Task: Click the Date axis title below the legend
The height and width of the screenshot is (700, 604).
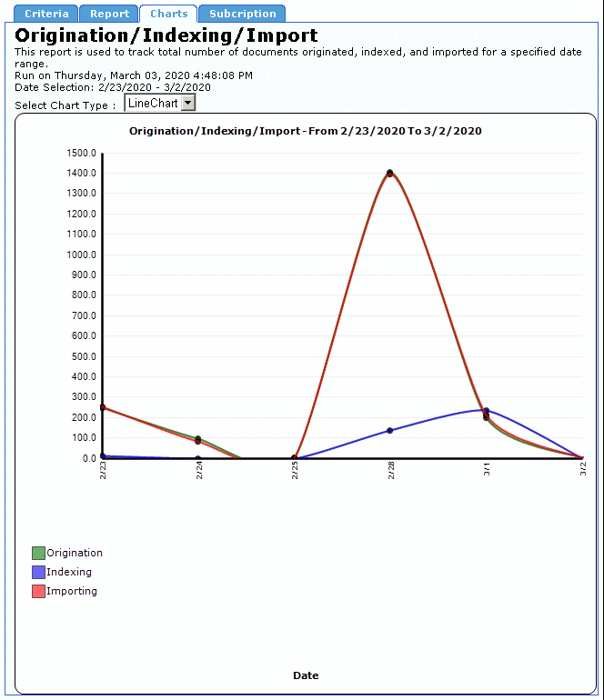Action: [306, 675]
